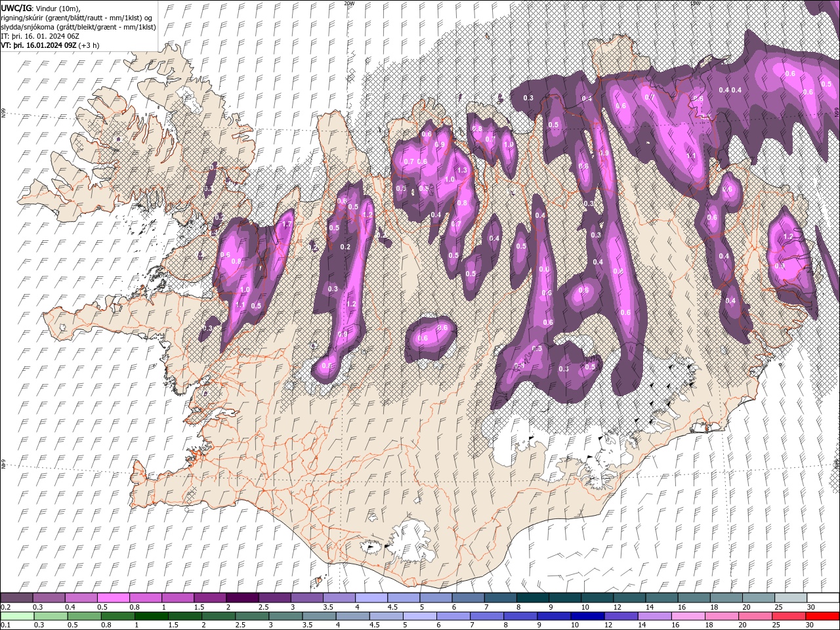
Task: Select the top-row legend swatch between 14 and 16
Action: coord(662,598)
